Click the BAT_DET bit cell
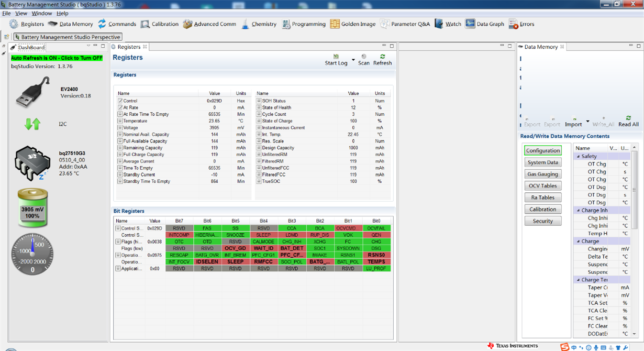Image resolution: width=644 pixels, height=351 pixels. pyautogui.click(x=292, y=248)
